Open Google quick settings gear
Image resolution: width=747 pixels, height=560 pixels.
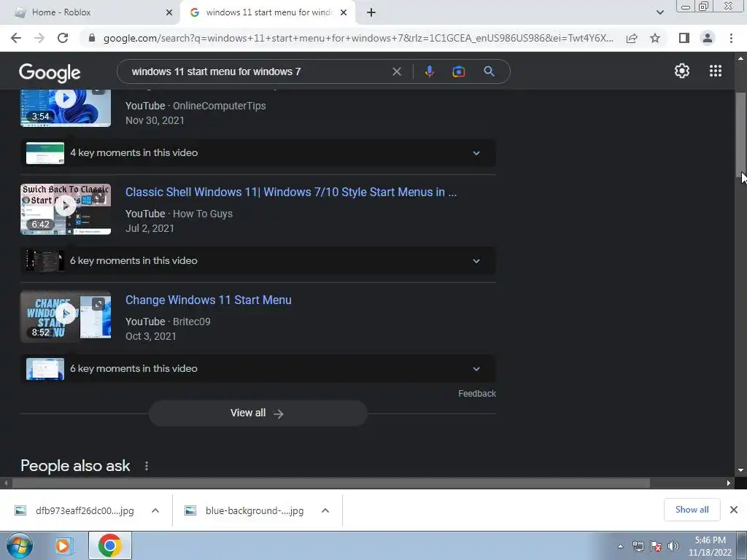(682, 71)
